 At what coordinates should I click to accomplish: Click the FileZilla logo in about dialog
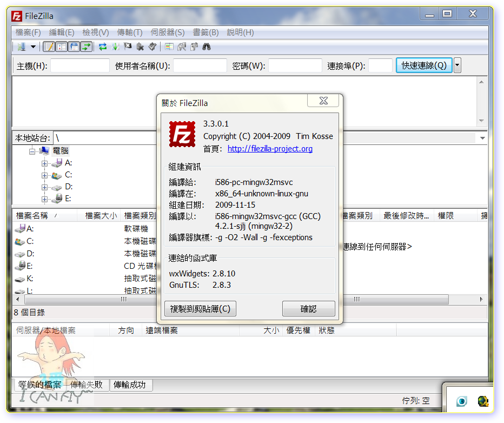[x=182, y=134]
